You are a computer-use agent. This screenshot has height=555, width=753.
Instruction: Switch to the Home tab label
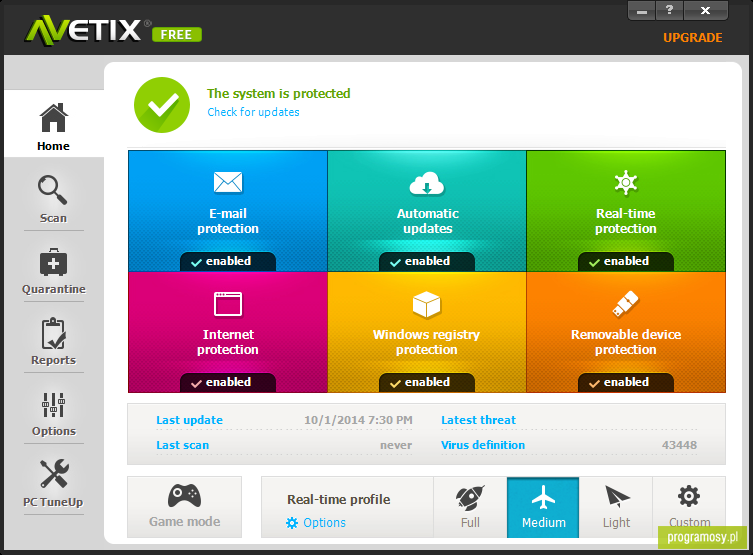pos(53,146)
